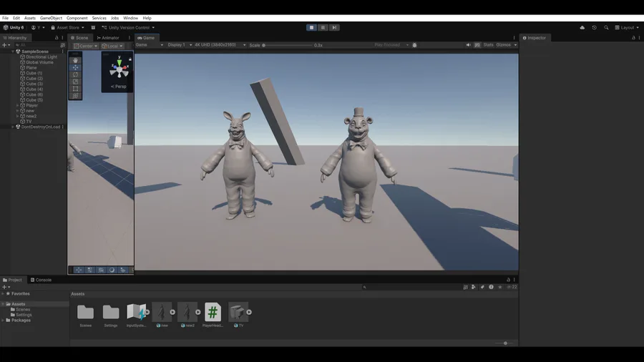Expand the TV model asset arrow
The image size is (644, 362).
pyautogui.click(x=249, y=313)
